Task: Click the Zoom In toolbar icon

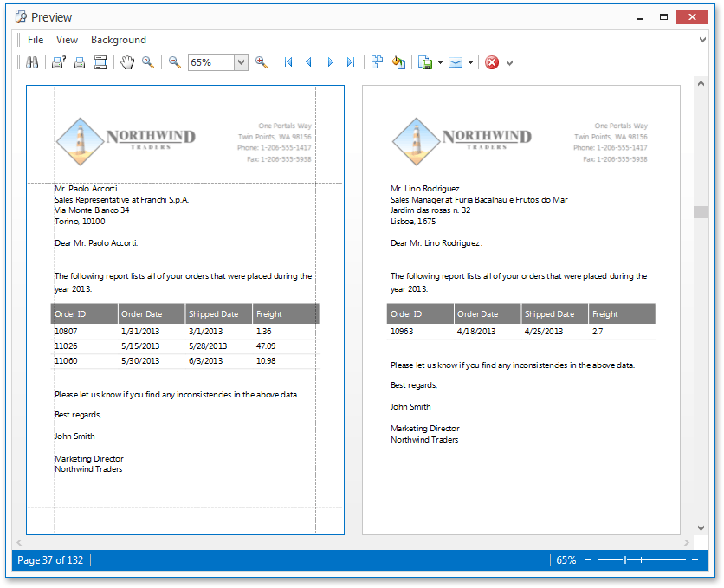Action: tap(262, 62)
